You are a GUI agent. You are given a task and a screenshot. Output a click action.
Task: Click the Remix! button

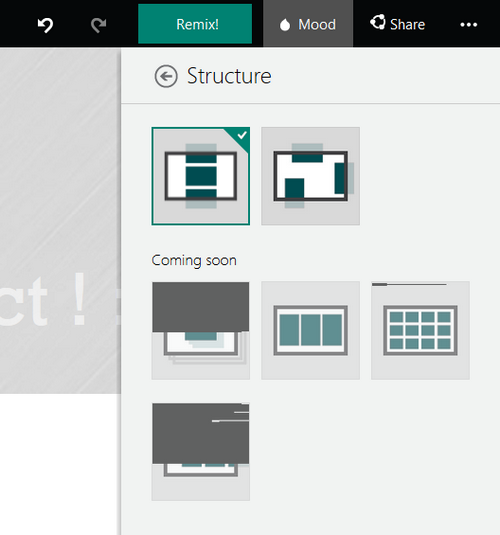point(195,24)
